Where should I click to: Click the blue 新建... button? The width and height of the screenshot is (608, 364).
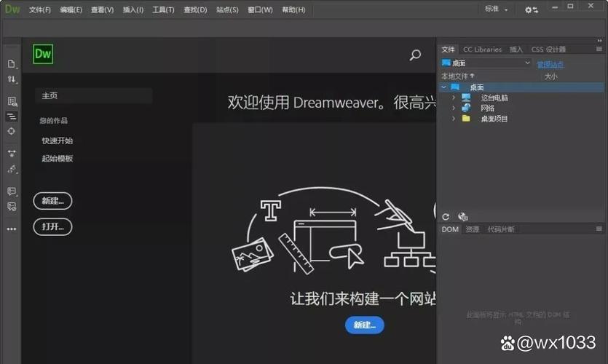365,325
